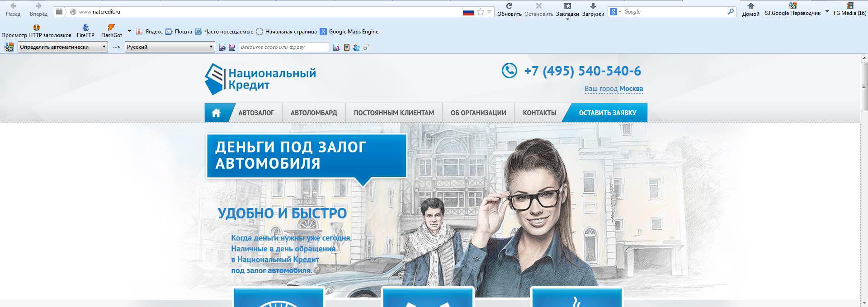Click the magnifier search button

731,12
